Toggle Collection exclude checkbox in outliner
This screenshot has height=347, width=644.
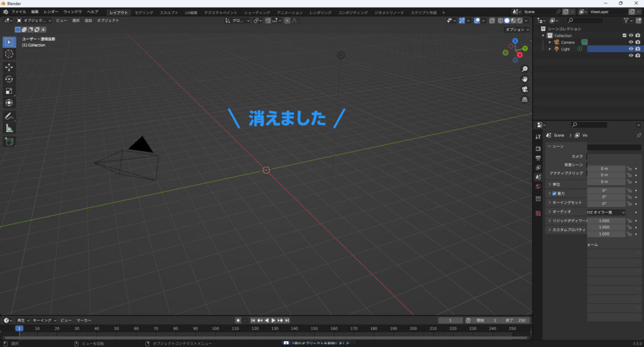pyautogui.click(x=624, y=35)
